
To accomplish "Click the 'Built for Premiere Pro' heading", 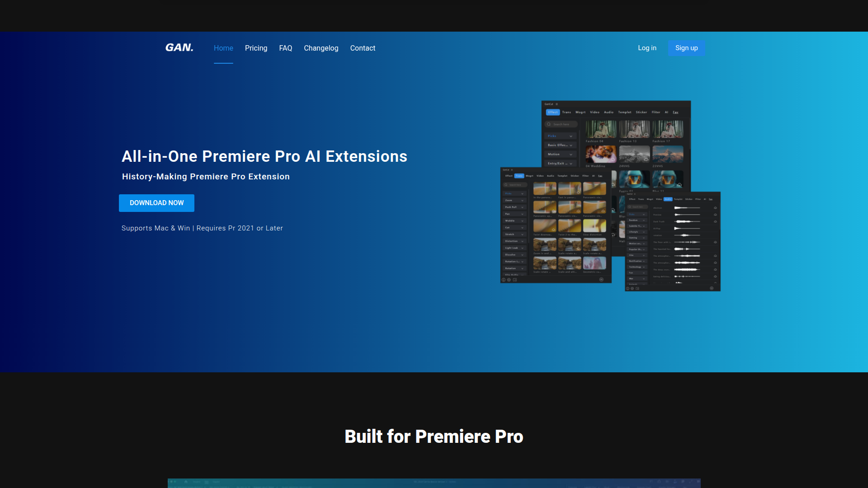I will (x=434, y=436).
